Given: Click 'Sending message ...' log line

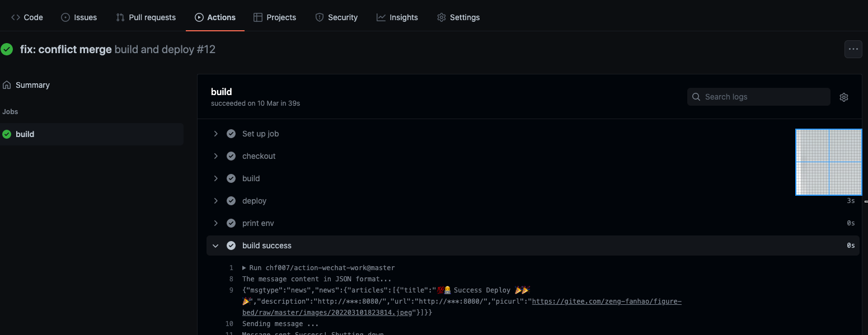Looking at the screenshot, I should click(x=280, y=324).
